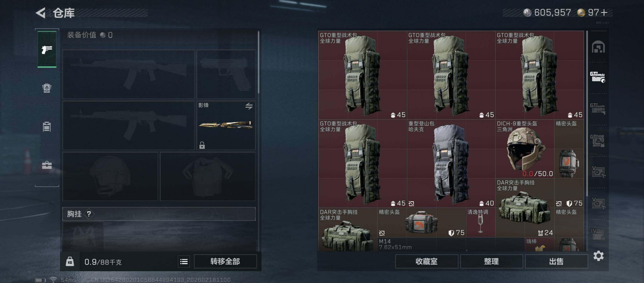644x283 pixels.
Task: Click the 胸挂 question mark help icon
Action: pyautogui.click(x=89, y=214)
